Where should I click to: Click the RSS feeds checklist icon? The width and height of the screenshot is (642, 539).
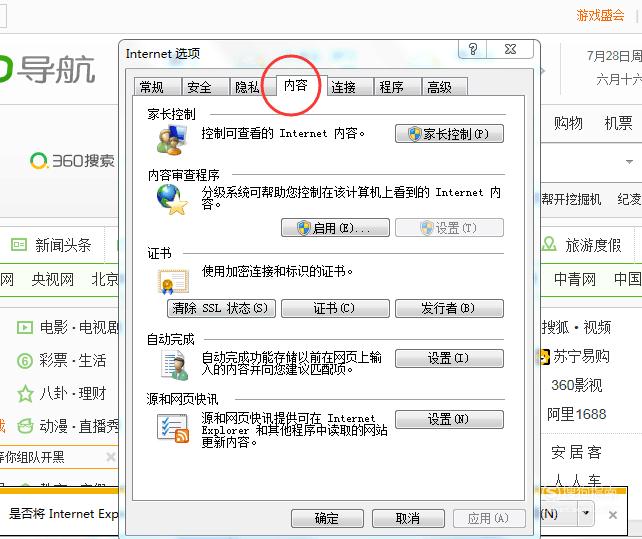174,428
